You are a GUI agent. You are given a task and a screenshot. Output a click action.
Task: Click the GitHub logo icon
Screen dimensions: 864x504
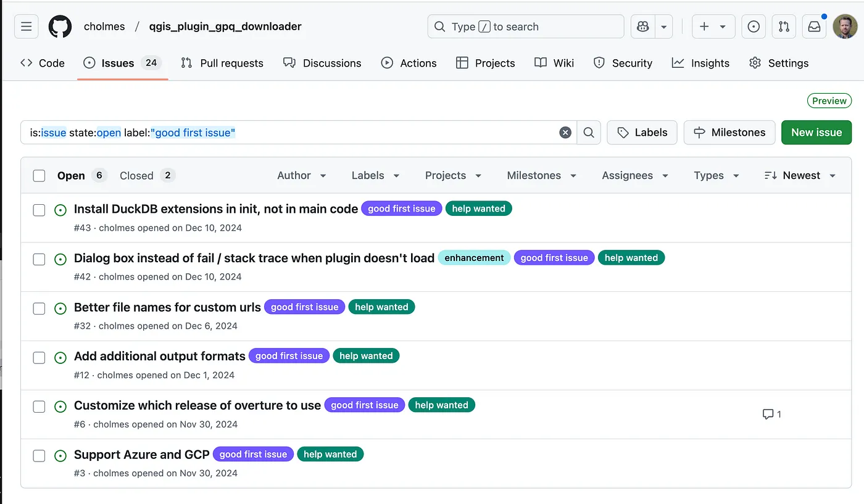[60, 27]
